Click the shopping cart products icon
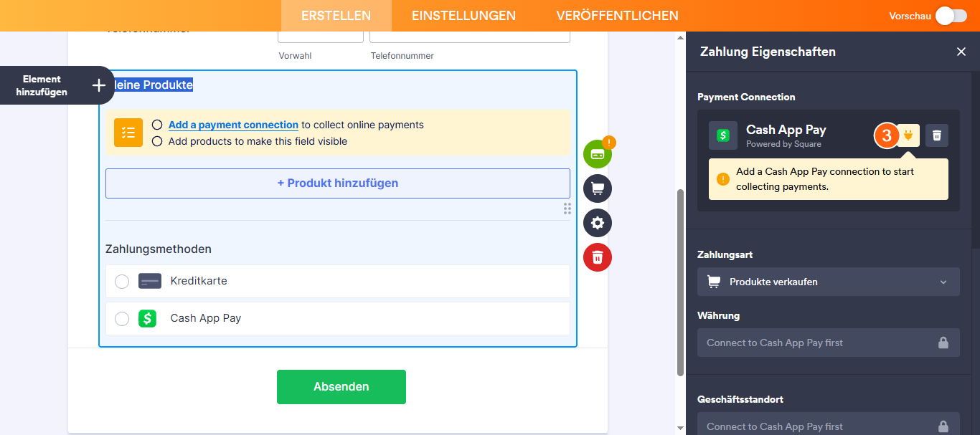This screenshot has width=980, height=435. point(598,188)
